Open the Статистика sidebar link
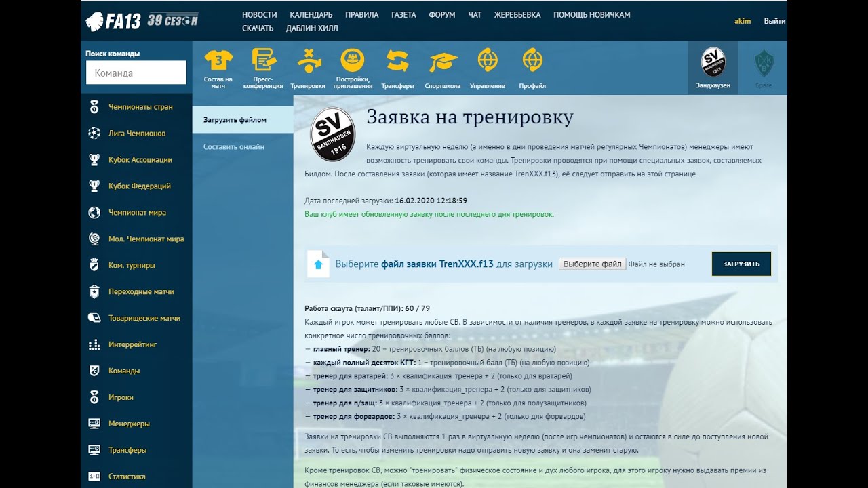The height and width of the screenshot is (488, 868). point(127,476)
